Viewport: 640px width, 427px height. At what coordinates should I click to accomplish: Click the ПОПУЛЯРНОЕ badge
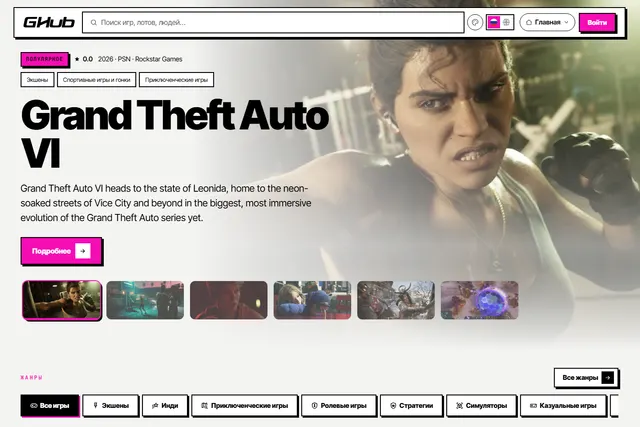[x=44, y=59]
